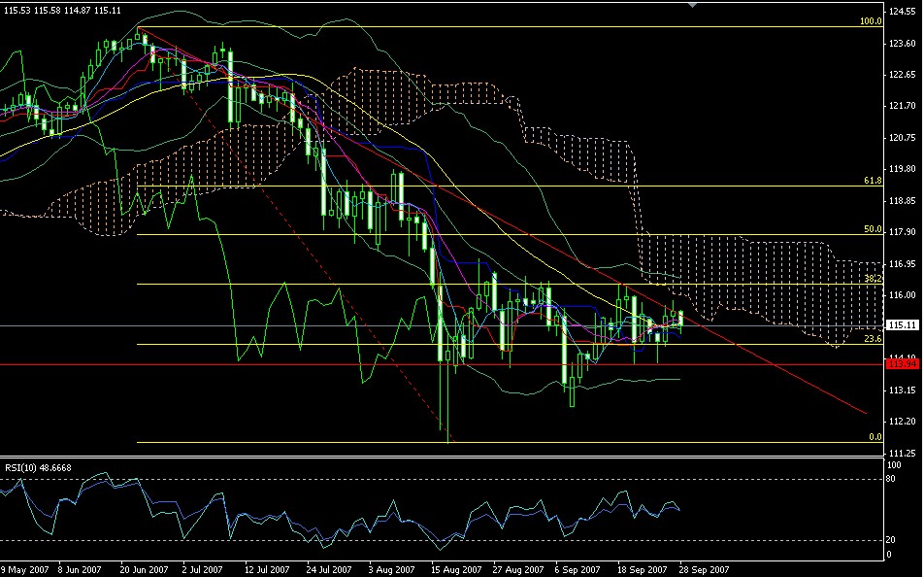Click the '15 Aug 2007' date label
This screenshot has width=924, height=577.
click(456, 570)
